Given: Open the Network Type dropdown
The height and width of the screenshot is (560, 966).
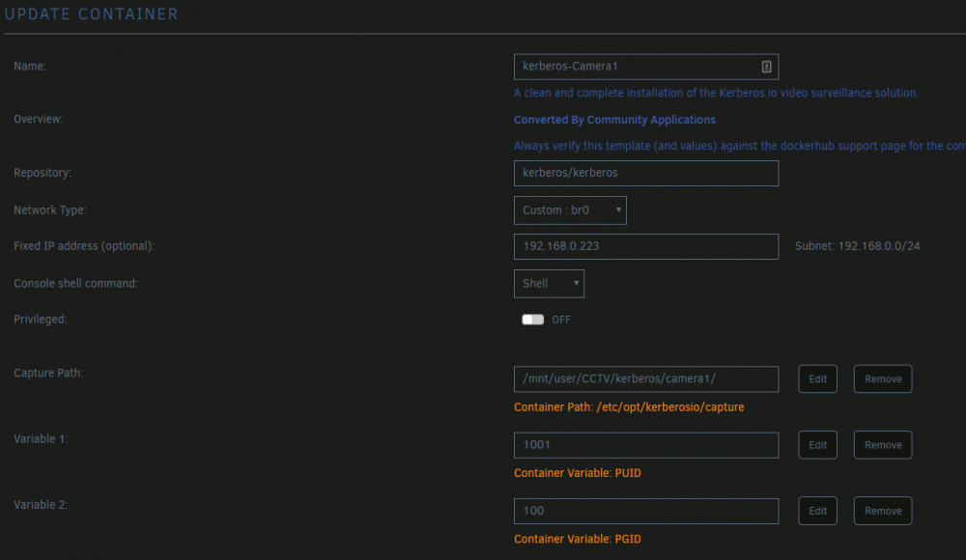Looking at the screenshot, I should click(x=570, y=210).
